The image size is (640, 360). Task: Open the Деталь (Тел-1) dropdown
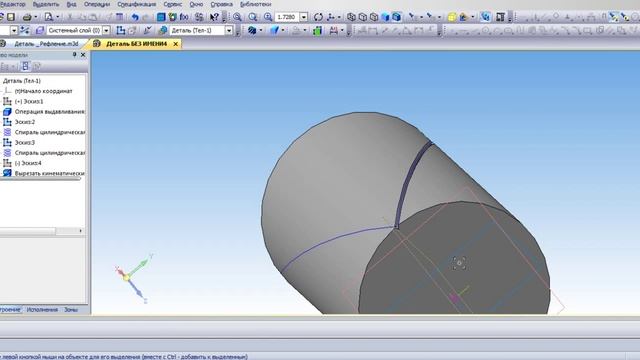click(229, 30)
